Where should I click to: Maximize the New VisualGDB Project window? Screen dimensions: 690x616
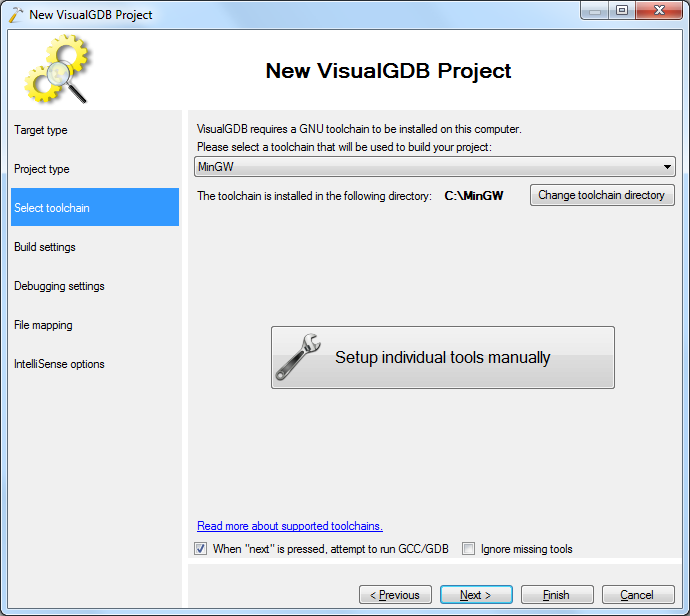[622, 11]
